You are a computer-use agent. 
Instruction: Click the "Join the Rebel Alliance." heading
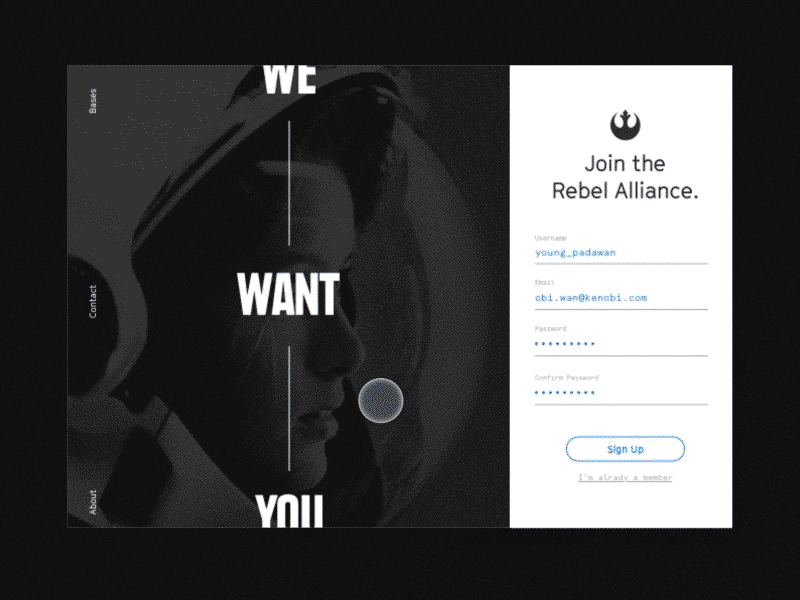tap(625, 177)
